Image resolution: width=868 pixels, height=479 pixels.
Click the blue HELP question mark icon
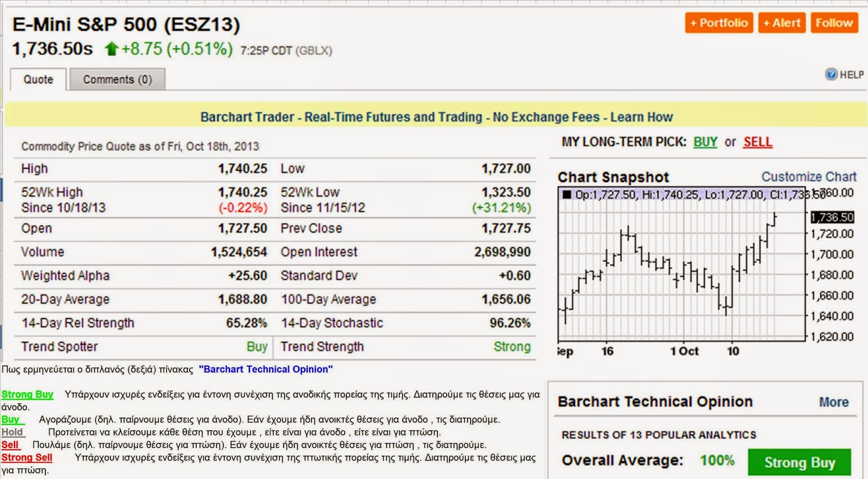tap(831, 74)
